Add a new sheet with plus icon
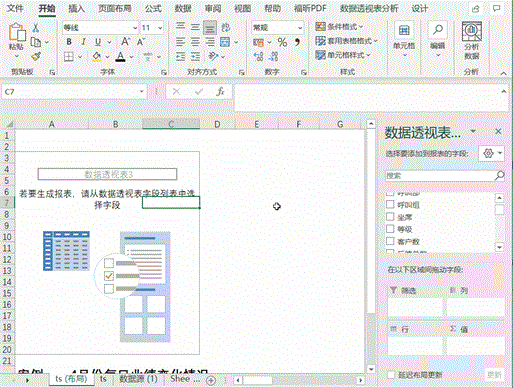The height and width of the screenshot is (388, 513). pyautogui.click(x=211, y=380)
